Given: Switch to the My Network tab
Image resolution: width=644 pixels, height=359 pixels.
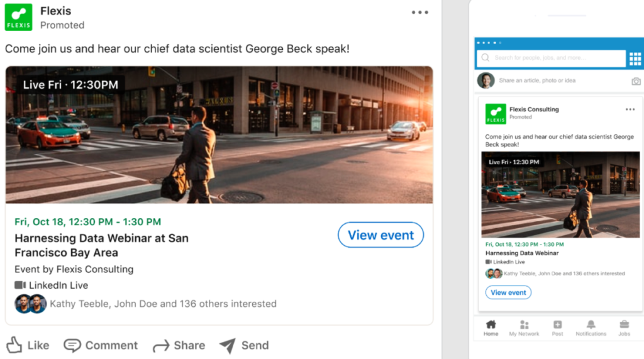Looking at the screenshot, I should pos(524,328).
